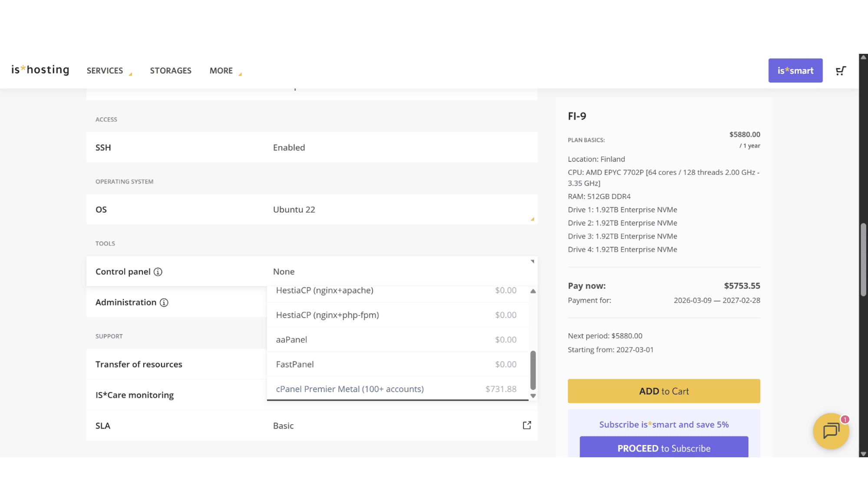Click the Administration row label

click(x=126, y=302)
